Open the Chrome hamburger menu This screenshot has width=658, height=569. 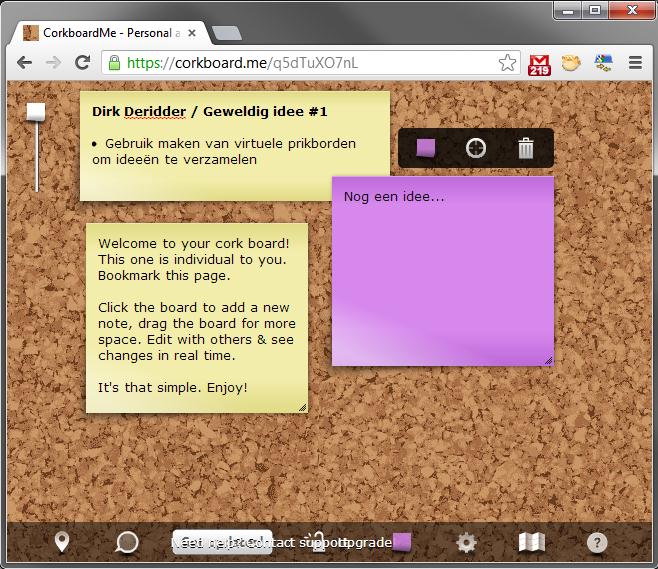click(635, 63)
